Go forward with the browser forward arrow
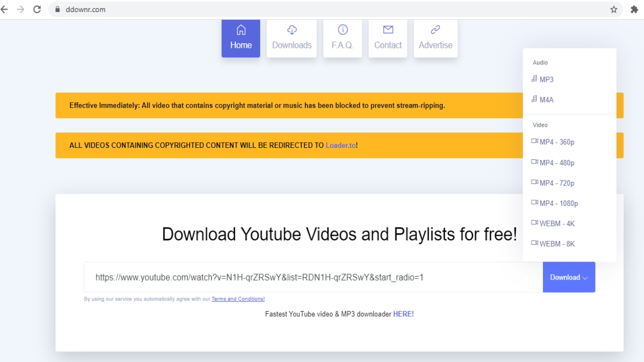The image size is (644, 362). tap(21, 9)
